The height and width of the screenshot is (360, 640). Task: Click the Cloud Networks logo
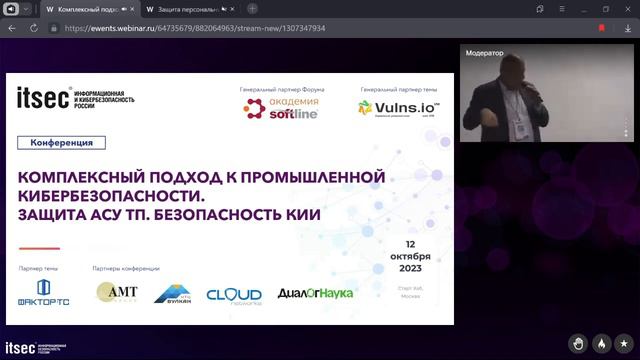pyautogui.click(x=234, y=296)
